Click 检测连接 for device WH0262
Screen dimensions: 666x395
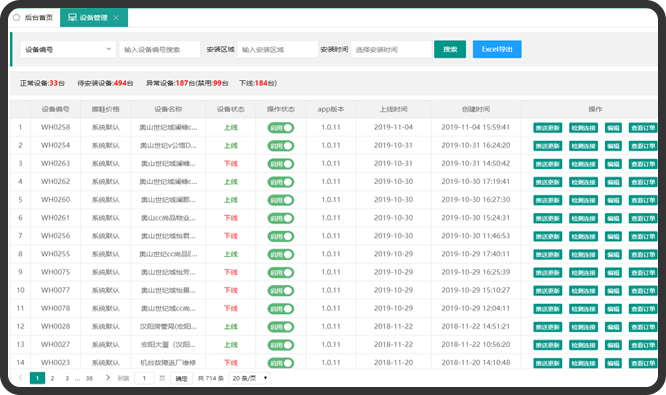(583, 182)
